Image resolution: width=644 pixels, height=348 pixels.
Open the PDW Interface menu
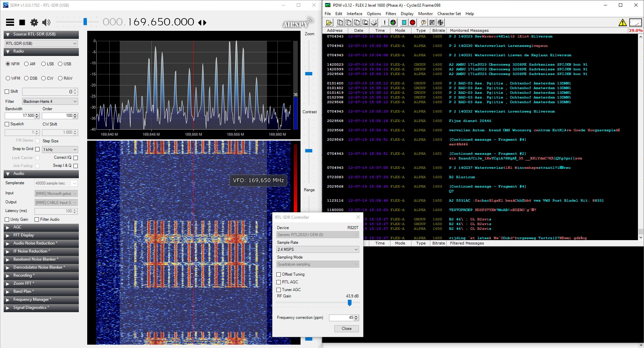tap(355, 14)
